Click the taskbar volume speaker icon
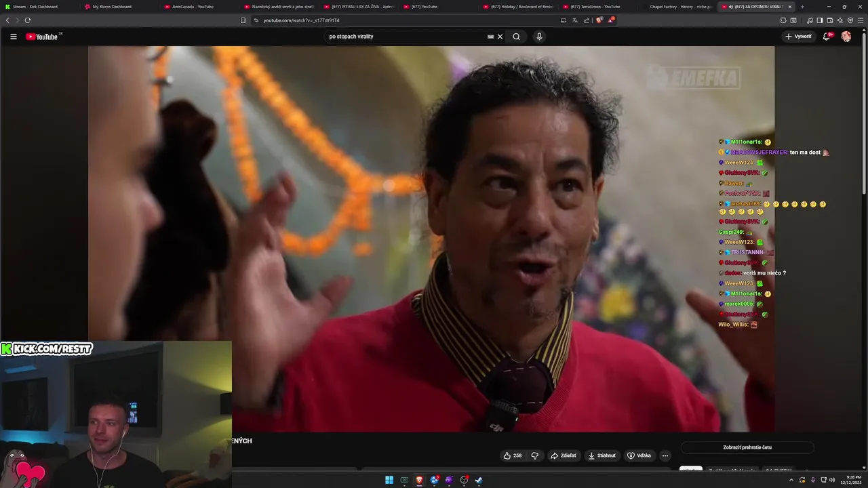Image resolution: width=868 pixels, height=488 pixels. [x=832, y=480]
